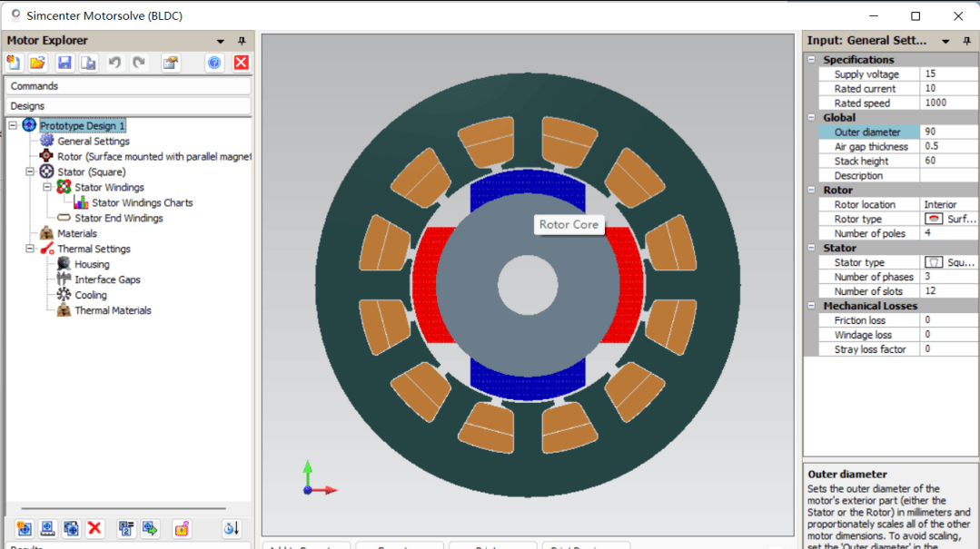Collapse the Stator (Square) tree node
Screen dimensions: 980x549
pyautogui.click(x=30, y=172)
